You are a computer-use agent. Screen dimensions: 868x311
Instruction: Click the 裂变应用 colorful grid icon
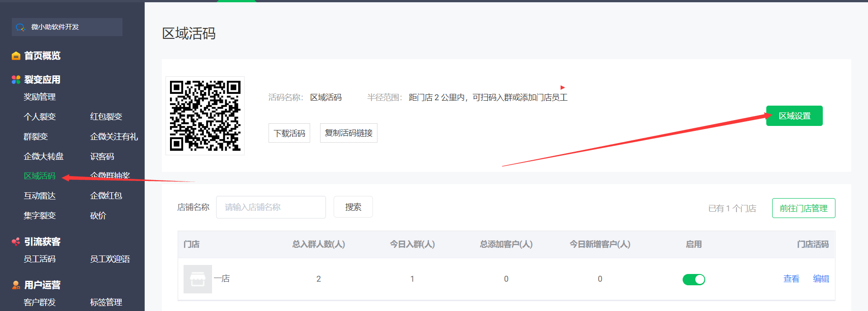tap(16, 79)
